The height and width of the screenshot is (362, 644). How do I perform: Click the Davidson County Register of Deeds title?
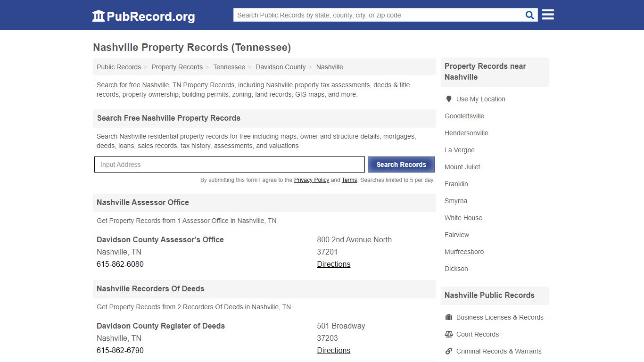click(161, 326)
